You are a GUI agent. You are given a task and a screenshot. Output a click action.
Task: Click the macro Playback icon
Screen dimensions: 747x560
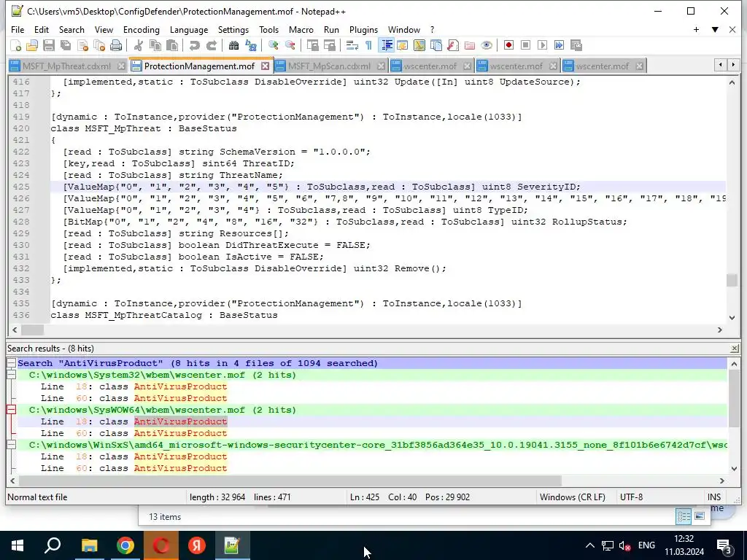point(542,45)
